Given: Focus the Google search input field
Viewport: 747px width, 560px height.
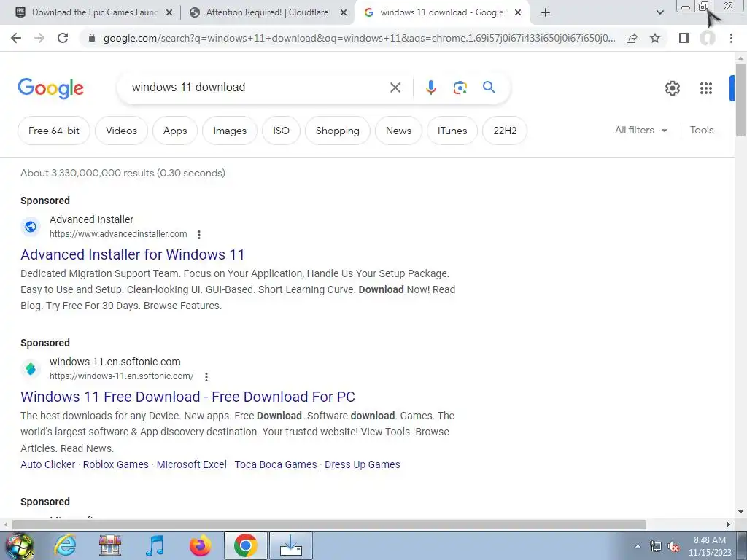Looking at the screenshot, I should [258, 87].
